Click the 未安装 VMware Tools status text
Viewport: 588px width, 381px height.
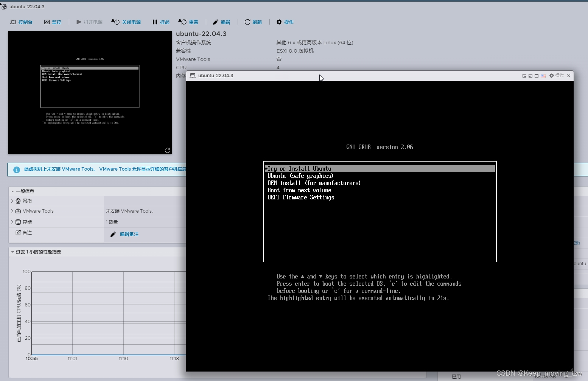[x=130, y=211]
